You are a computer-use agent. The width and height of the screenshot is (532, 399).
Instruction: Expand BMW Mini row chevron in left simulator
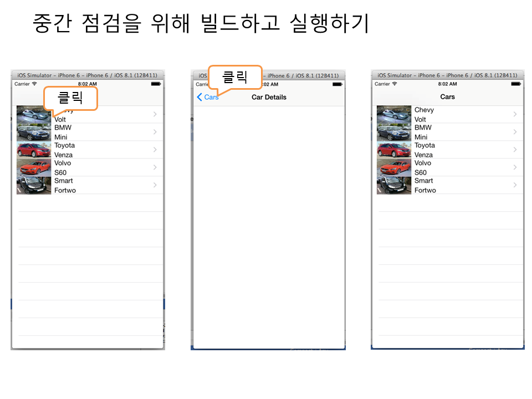click(x=155, y=132)
